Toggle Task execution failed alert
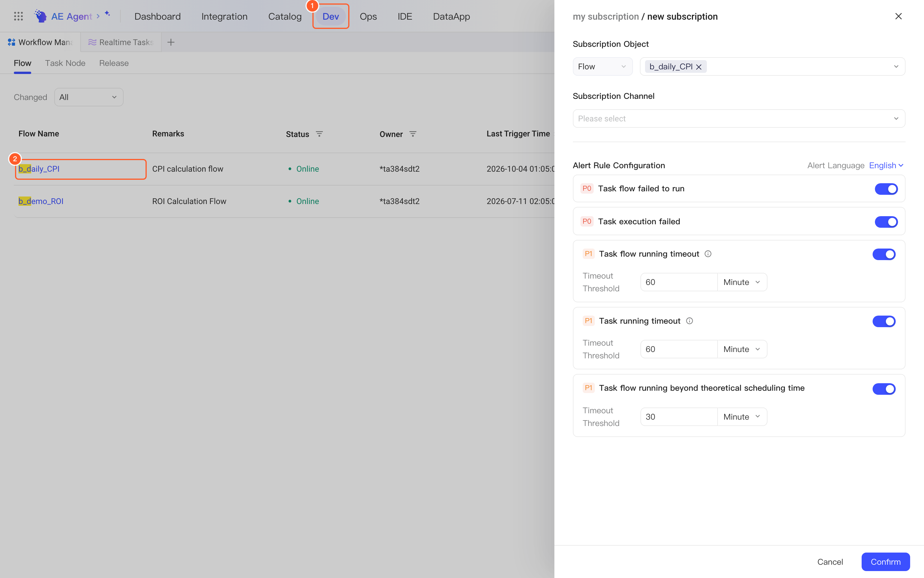The height and width of the screenshot is (578, 924). click(x=886, y=222)
